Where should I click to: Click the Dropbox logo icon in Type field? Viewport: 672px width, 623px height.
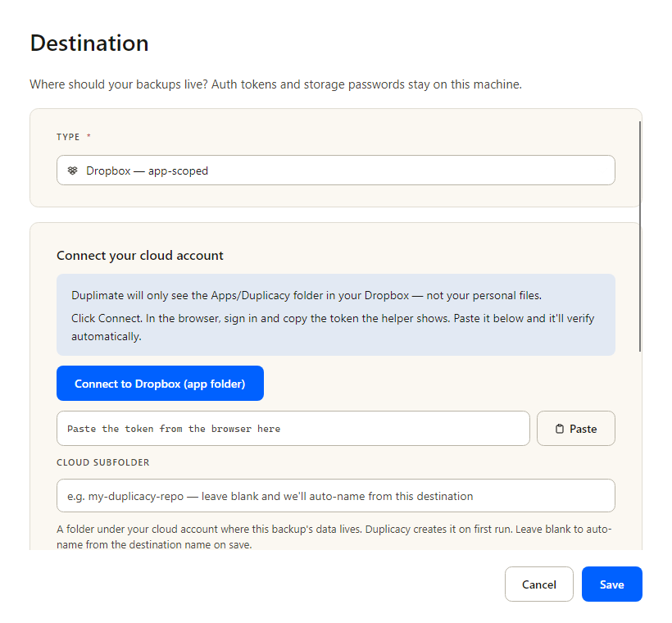[x=72, y=171]
